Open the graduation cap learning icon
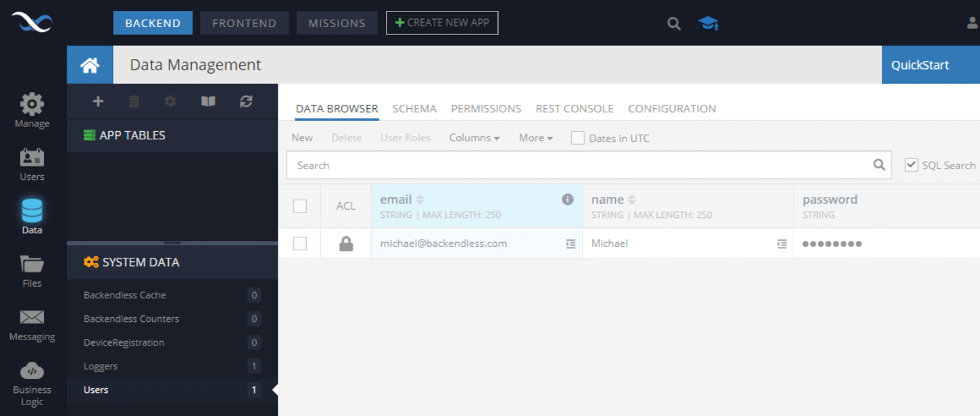 (x=708, y=23)
